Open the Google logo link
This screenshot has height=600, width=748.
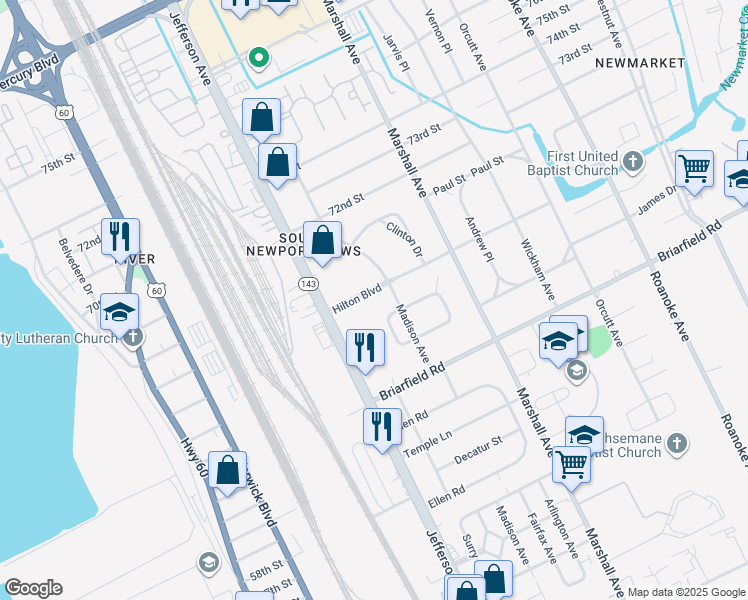pyautogui.click(x=33, y=588)
